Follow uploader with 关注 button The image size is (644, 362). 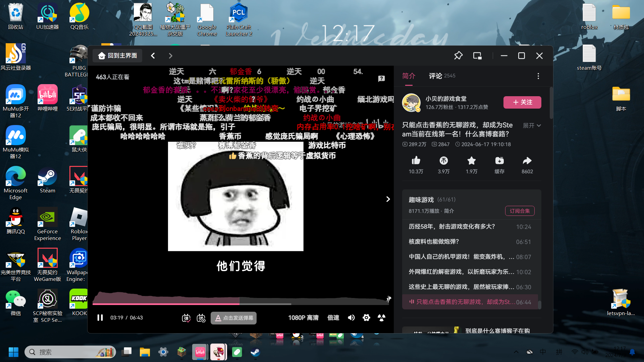(x=522, y=102)
